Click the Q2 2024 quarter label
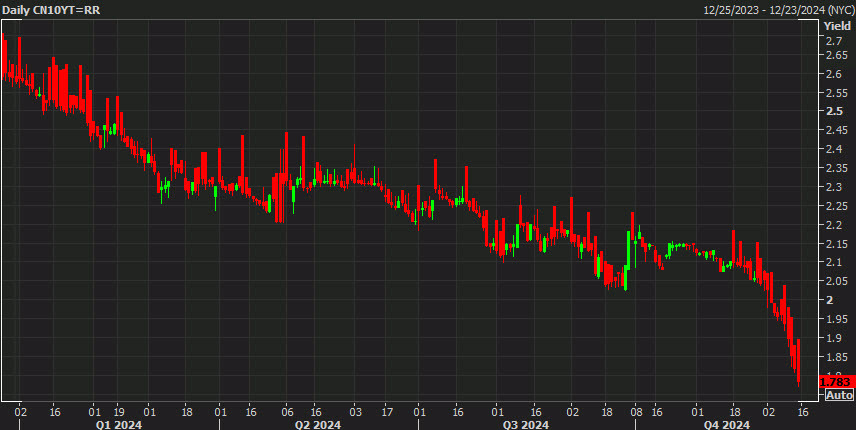 [318, 425]
